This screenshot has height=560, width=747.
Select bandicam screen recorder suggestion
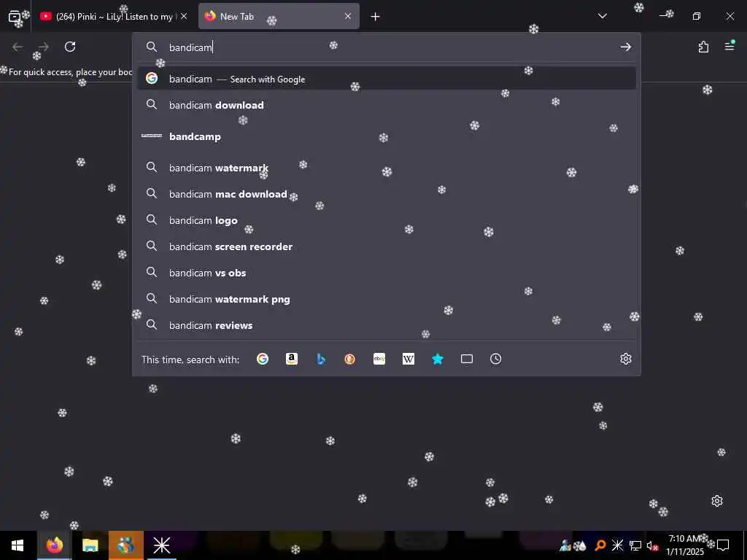387,246
